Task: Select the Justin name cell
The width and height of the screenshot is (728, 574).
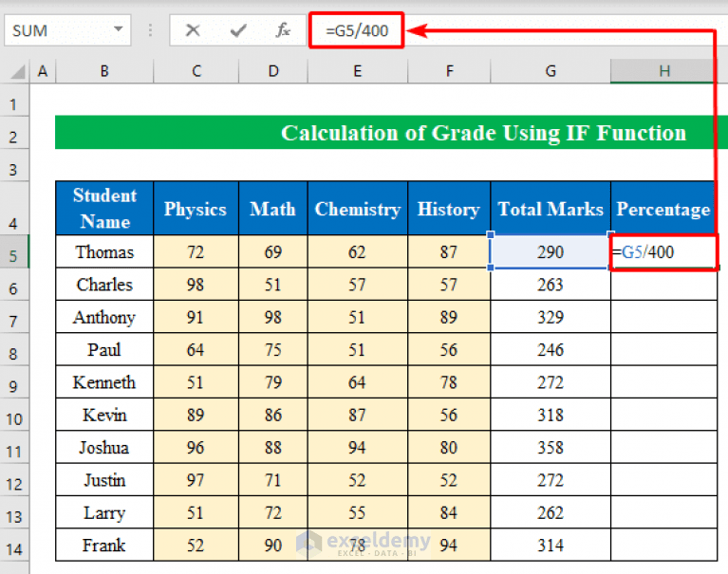Action: (104, 480)
